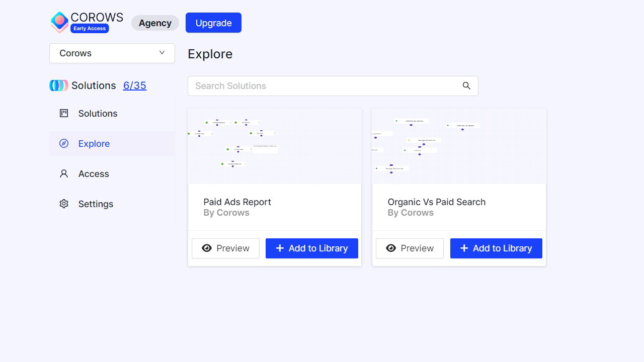
Task: Click the Corows logo icon
Action: click(x=59, y=22)
